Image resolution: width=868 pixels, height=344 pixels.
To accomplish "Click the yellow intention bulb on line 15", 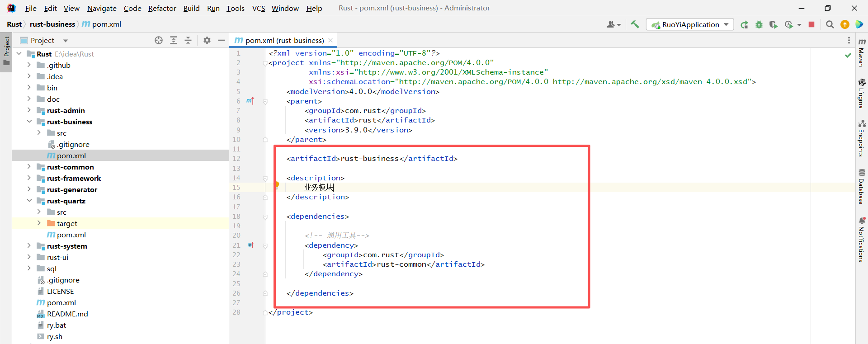I will (x=277, y=185).
